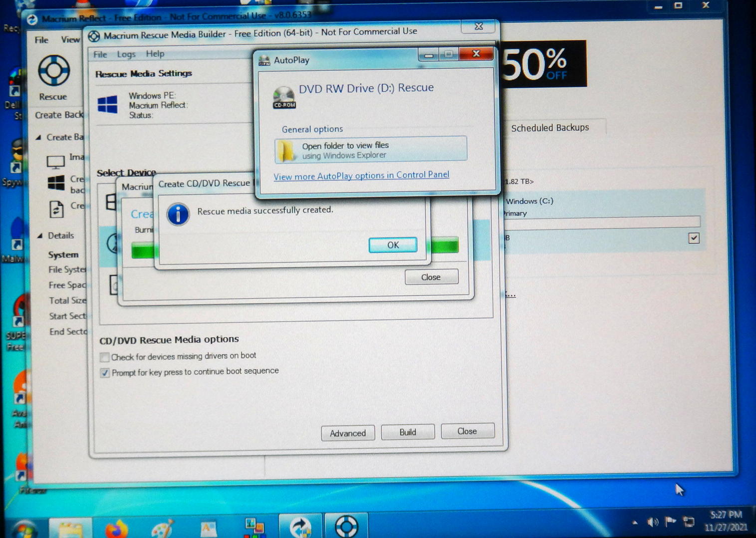Image resolution: width=756 pixels, height=538 pixels.
Task: Click Close in the burning progress dialog
Action: tap(431, 277)
